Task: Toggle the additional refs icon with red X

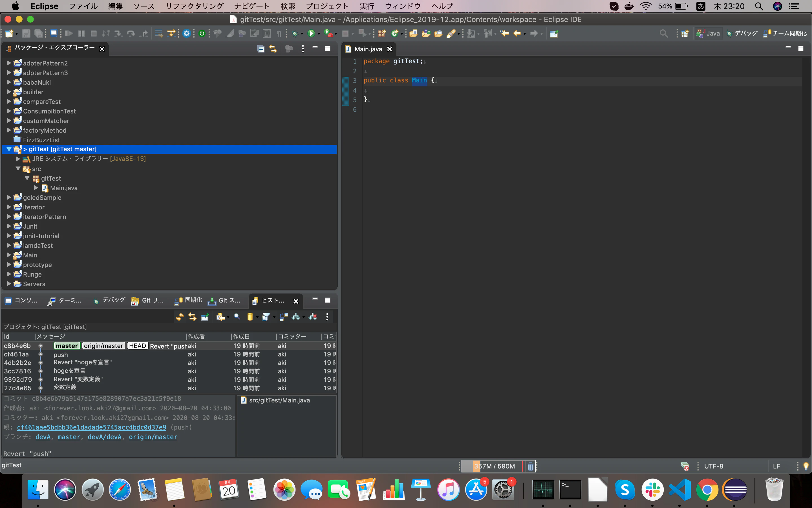Action: [313, 316]
